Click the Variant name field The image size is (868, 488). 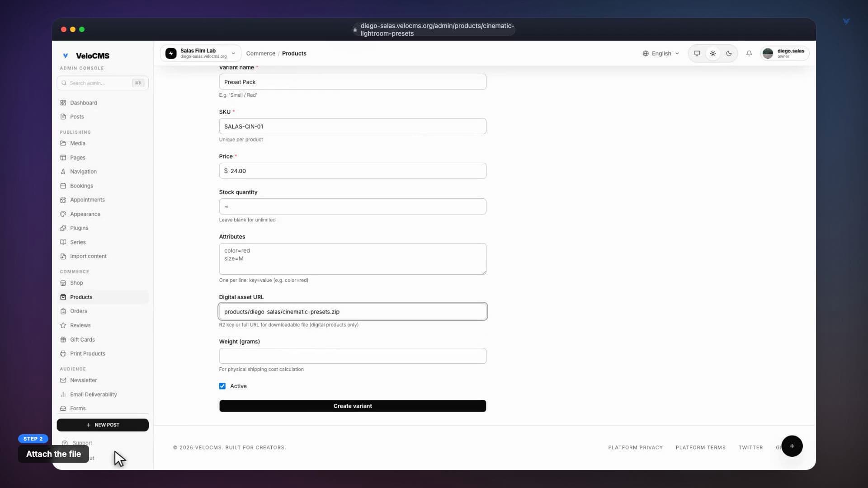click(353, 82)
